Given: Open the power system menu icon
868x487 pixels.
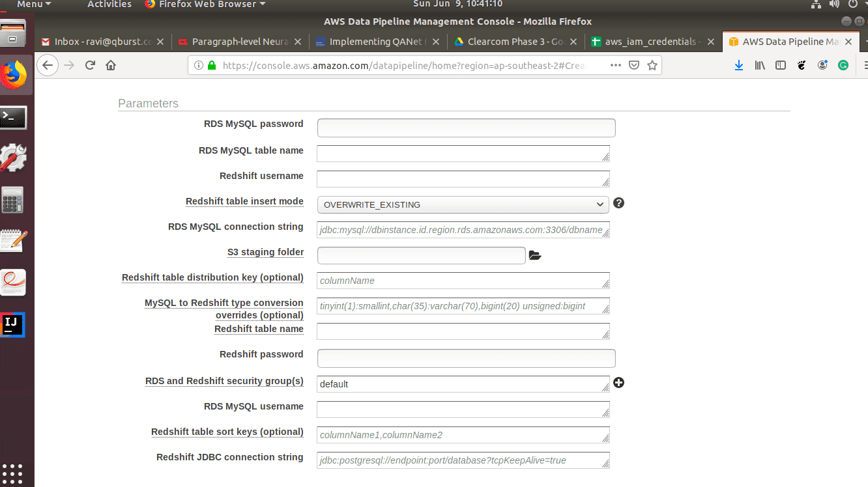Looking at the screenshot, I should 854,5.
